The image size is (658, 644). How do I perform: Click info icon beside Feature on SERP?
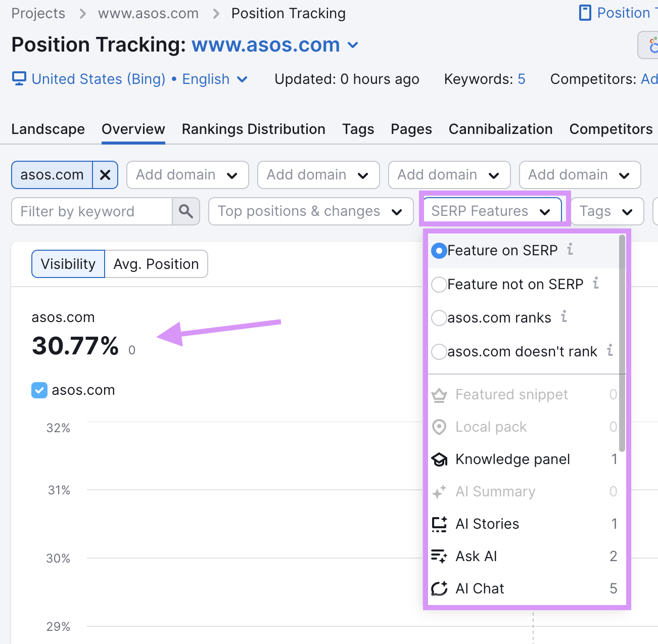570,249
